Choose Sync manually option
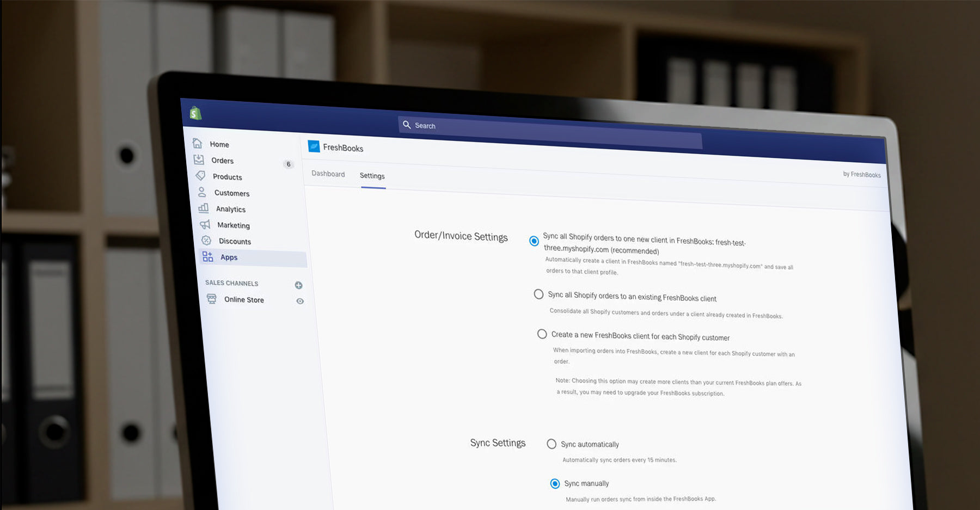Image resolution: width=980 pixels, height=510 pixels. pos(555,483)
